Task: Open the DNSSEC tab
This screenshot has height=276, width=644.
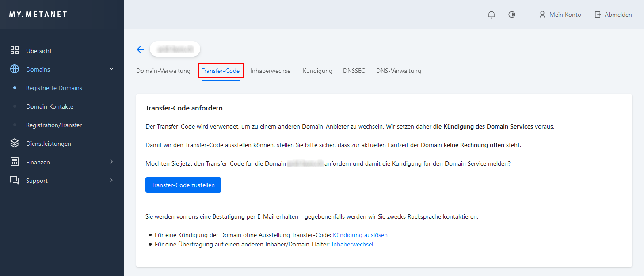Action: (x=354, y=71)
